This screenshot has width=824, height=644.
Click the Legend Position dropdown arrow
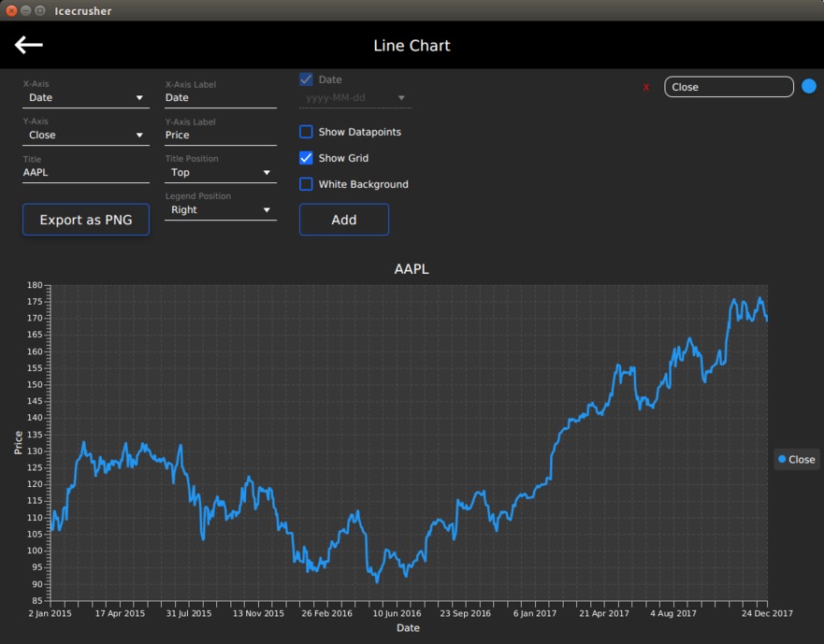tap(267, 210)
